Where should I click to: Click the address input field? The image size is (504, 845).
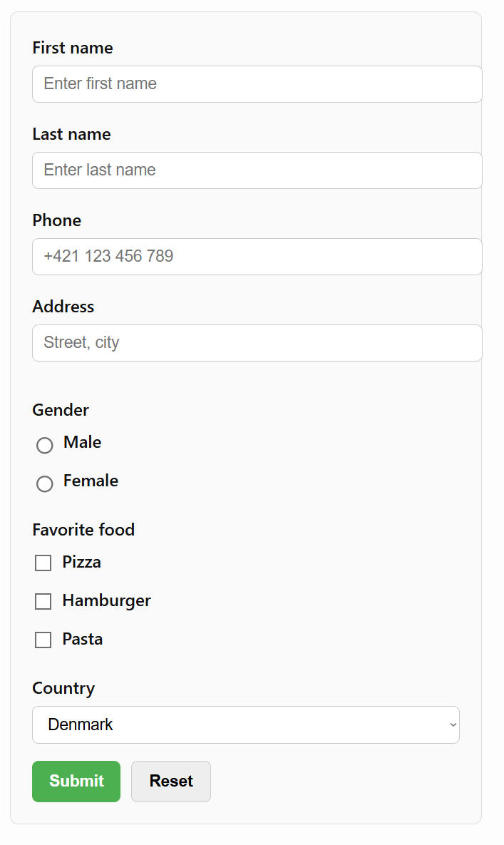257,343
